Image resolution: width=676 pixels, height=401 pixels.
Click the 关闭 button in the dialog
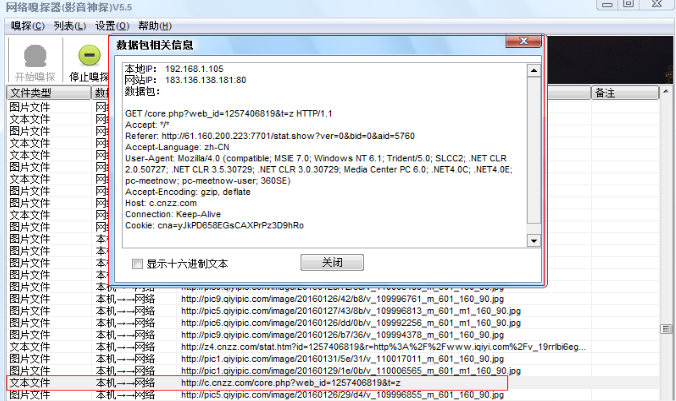332,262
